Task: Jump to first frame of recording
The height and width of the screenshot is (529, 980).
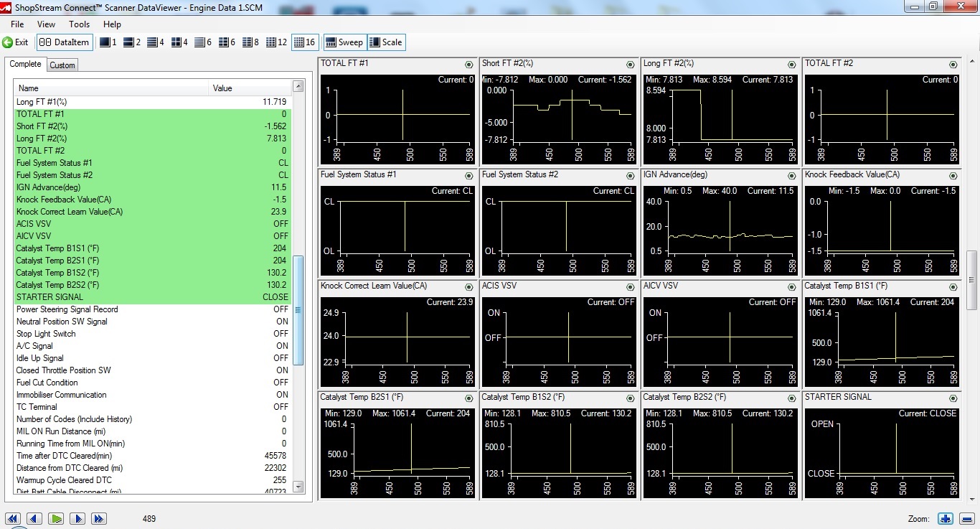Action: [12, 518]
